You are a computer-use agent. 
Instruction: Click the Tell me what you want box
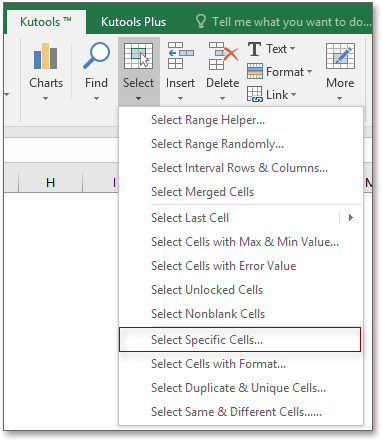(x=292, y=22)
